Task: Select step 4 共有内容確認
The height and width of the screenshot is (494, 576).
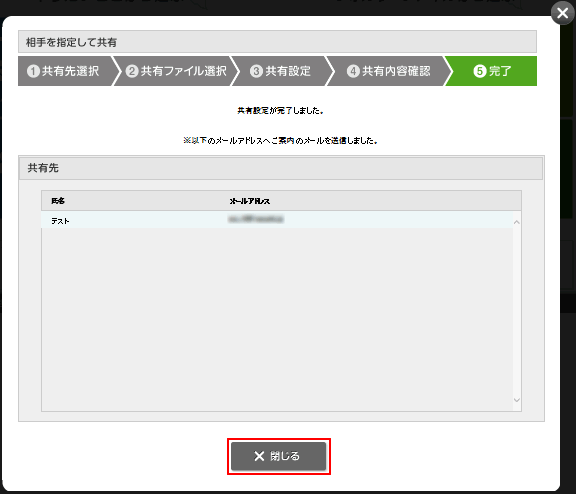Action: (x=388, y=71)
